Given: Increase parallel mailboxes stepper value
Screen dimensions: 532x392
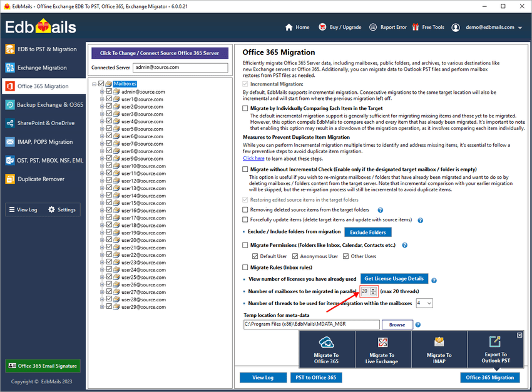Looking at the screenshot, I should click(x=374, y=289).
